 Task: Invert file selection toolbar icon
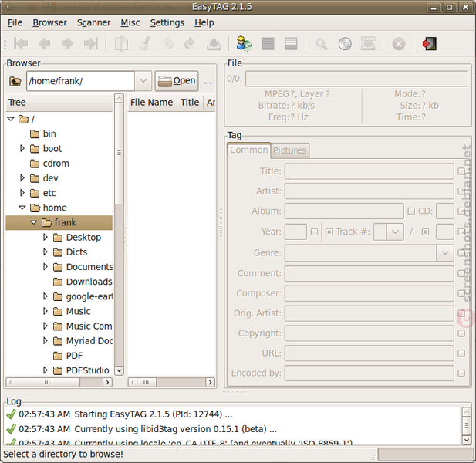(x=291, y=44)
